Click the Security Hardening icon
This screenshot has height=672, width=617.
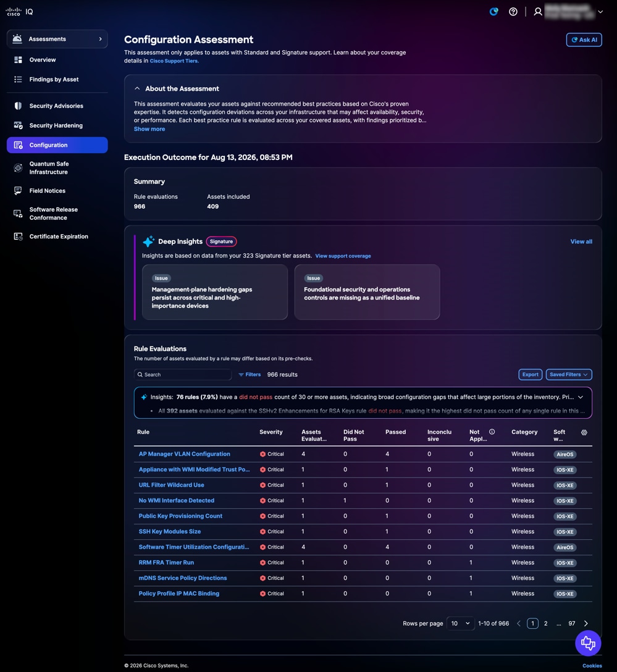pos(18,125)
